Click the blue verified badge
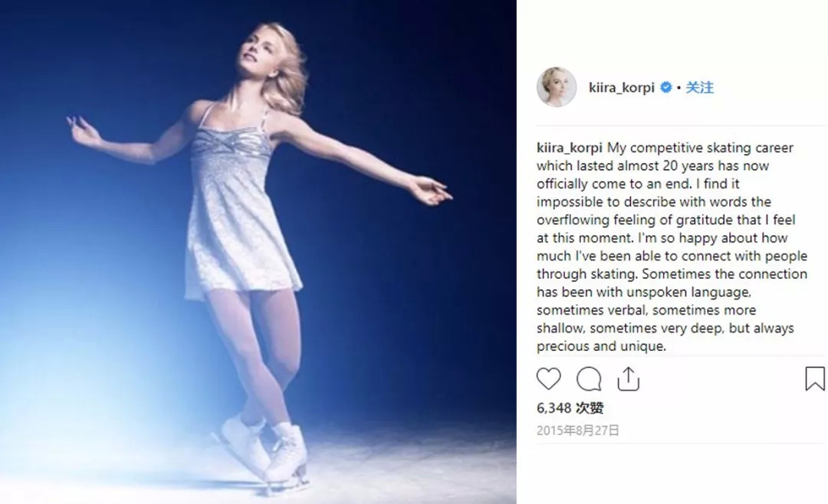The height and width of the screenshot is (504, 828). click(x=666, y=87)
